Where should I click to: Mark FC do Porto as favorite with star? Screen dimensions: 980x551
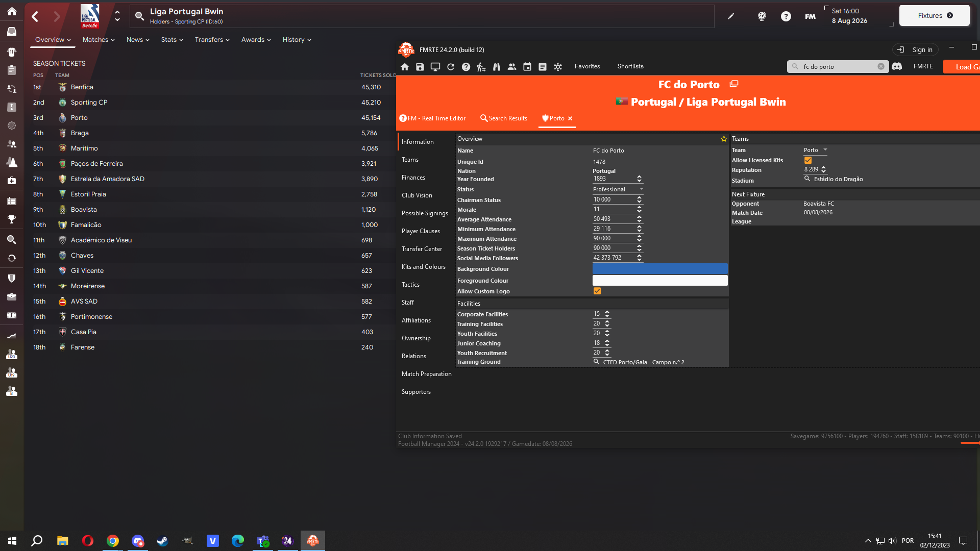723,139
